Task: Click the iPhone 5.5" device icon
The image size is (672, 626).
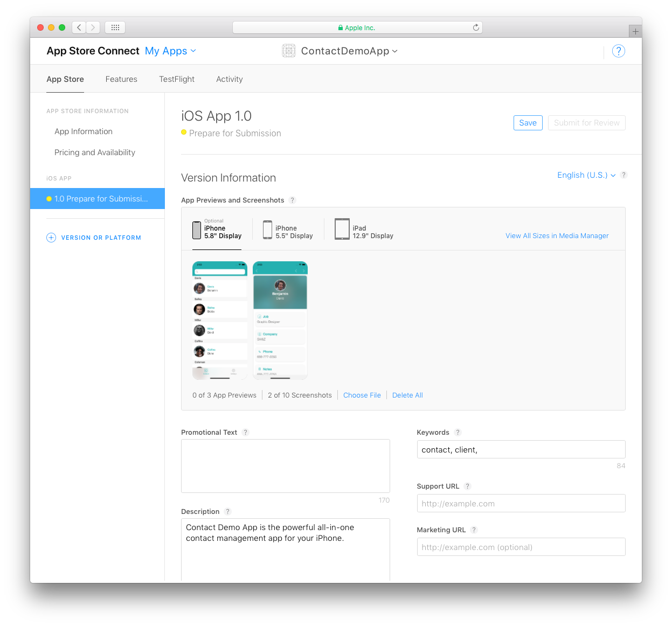Action: tap(267, 230)
